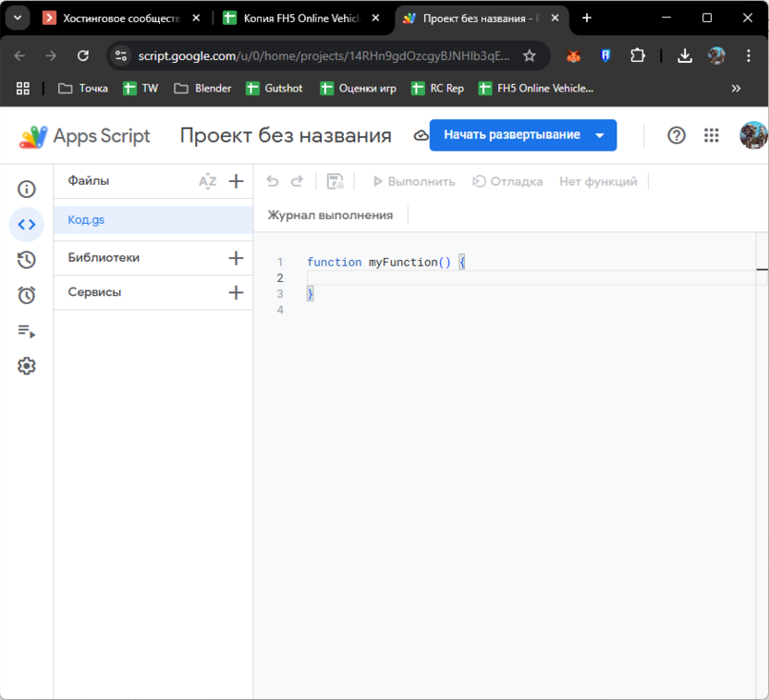This screenshot has height=700, width=769.
Task: Open the Executions list icon in sidebar
Action: click(27, 331)
